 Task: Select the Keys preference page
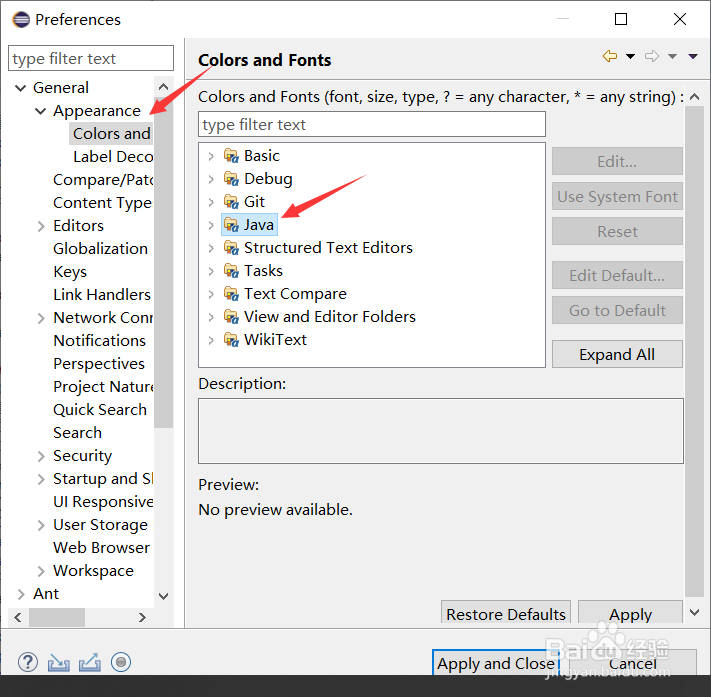(70, 272)
